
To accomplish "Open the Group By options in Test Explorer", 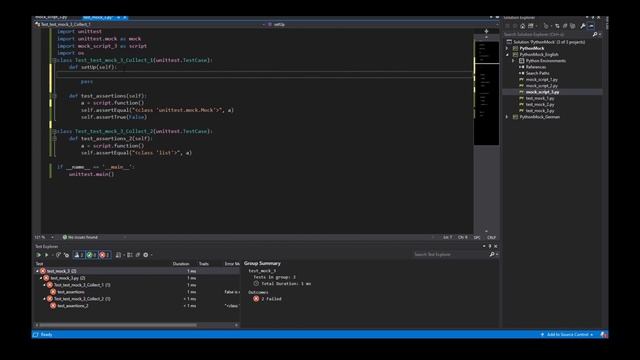I will [x=119, y=255].
